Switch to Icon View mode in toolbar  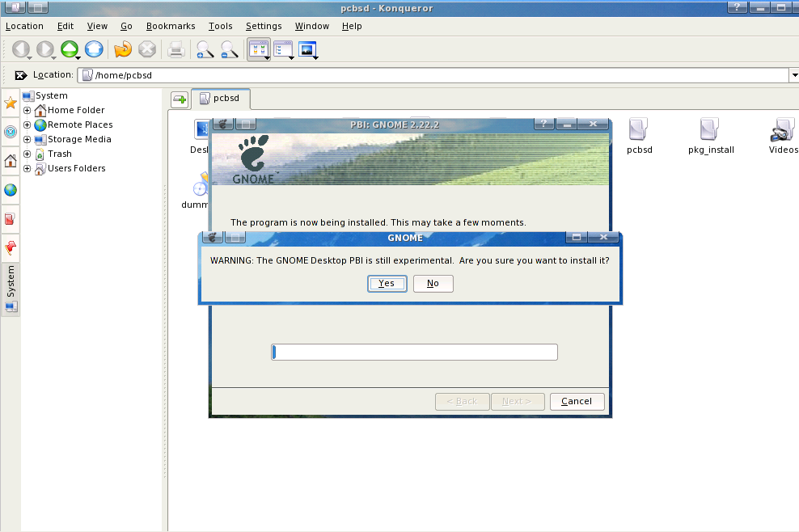[x=259, y=50]
